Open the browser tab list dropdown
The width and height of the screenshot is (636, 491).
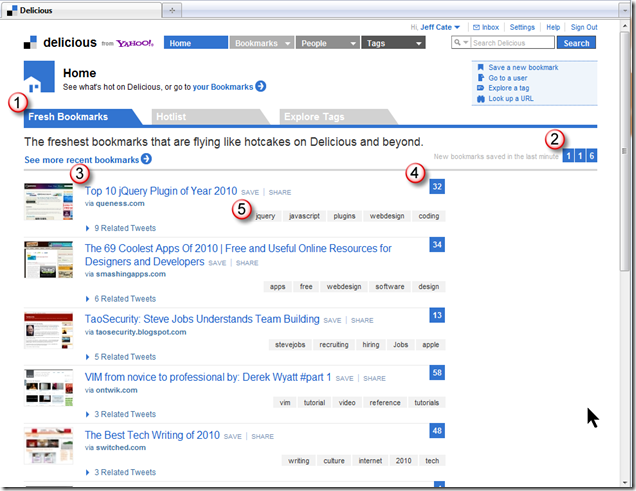(625, 11)
